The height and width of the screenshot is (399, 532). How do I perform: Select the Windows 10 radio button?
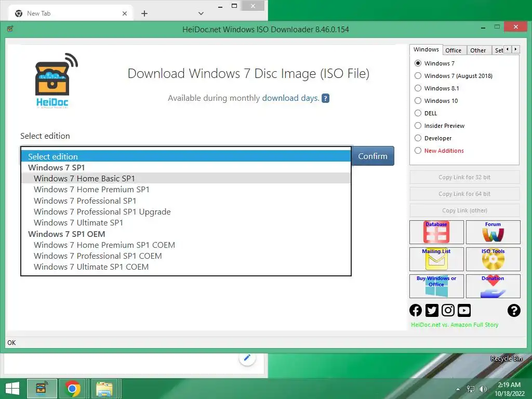pyautogui.click(x=418, y=101)
